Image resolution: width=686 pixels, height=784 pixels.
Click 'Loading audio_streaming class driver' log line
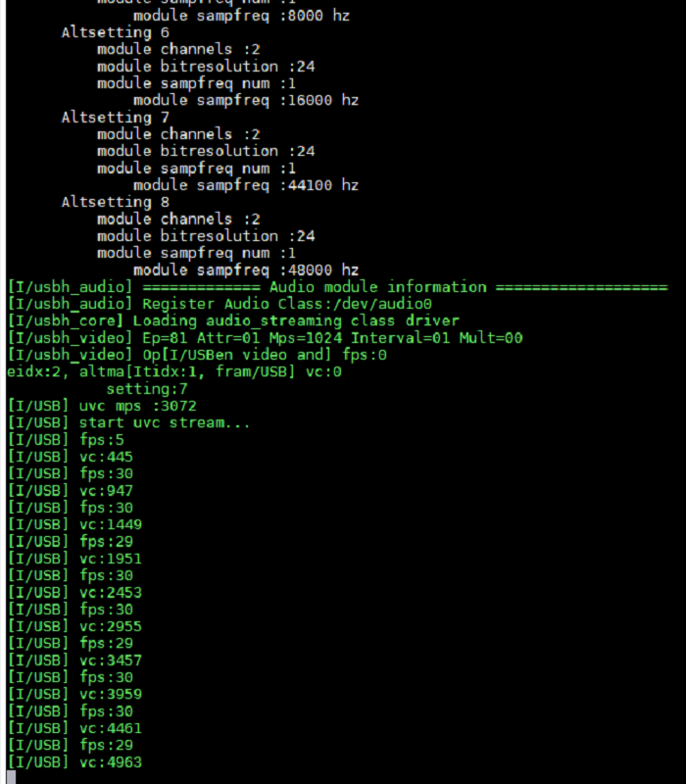coord(232,320)
